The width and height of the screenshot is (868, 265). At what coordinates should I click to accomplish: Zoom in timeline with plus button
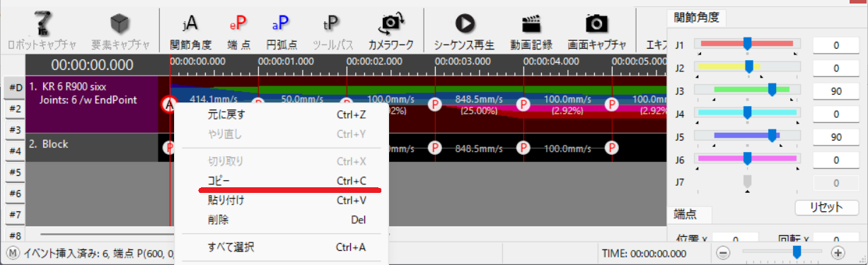838,252
